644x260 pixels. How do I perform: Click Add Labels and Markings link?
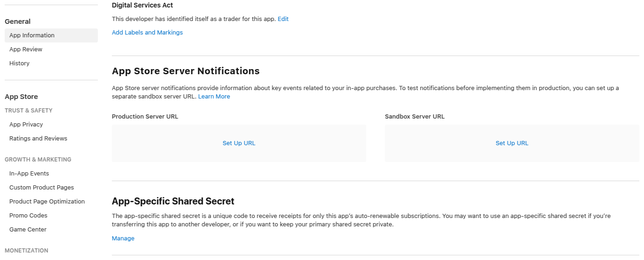point(147,33)
